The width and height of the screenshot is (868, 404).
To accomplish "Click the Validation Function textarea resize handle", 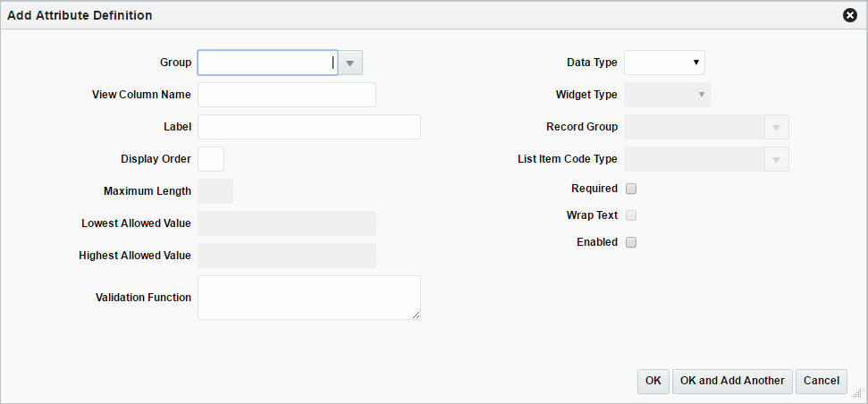I will click(417, 315).
